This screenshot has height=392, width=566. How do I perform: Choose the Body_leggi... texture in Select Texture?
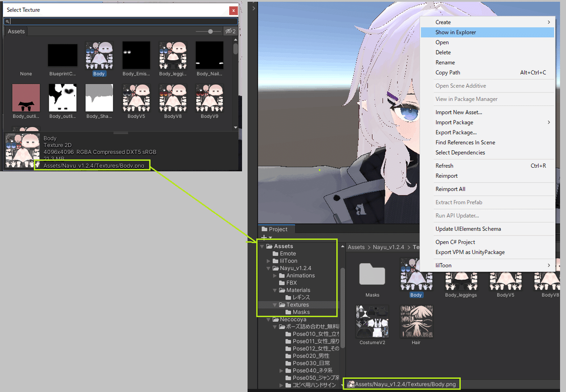[x=173, y=56]
